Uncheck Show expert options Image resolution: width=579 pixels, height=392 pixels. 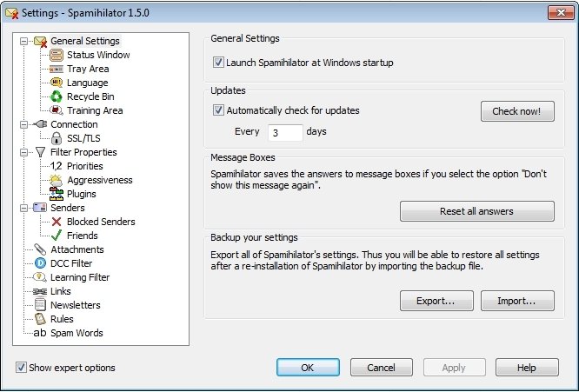point(21,368)
